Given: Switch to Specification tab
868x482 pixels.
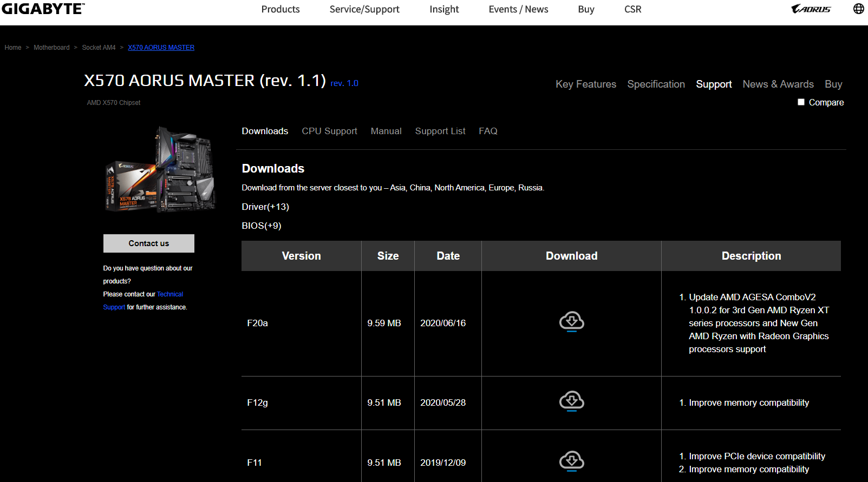Looking at the screenshot, I should tap(656, 84).
